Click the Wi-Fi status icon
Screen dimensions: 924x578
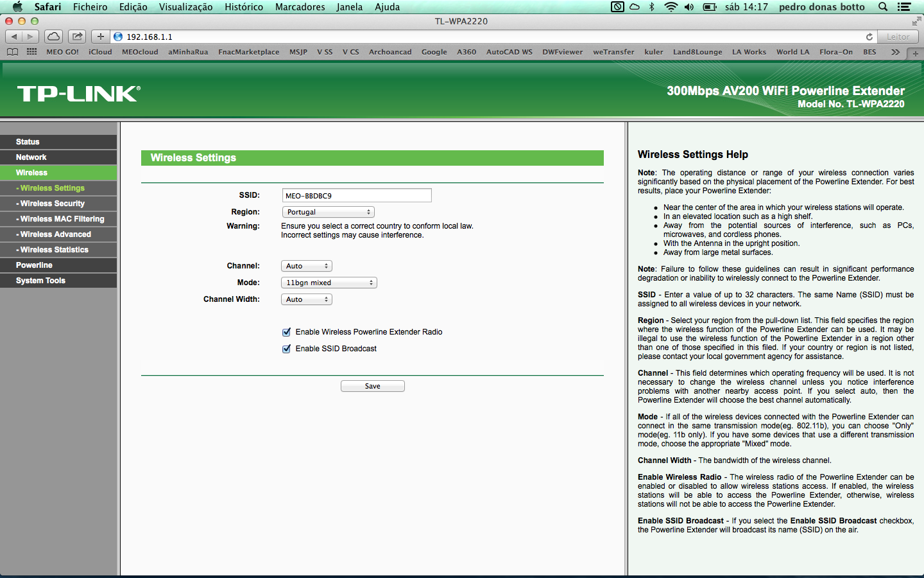click(x=671, y=7)
